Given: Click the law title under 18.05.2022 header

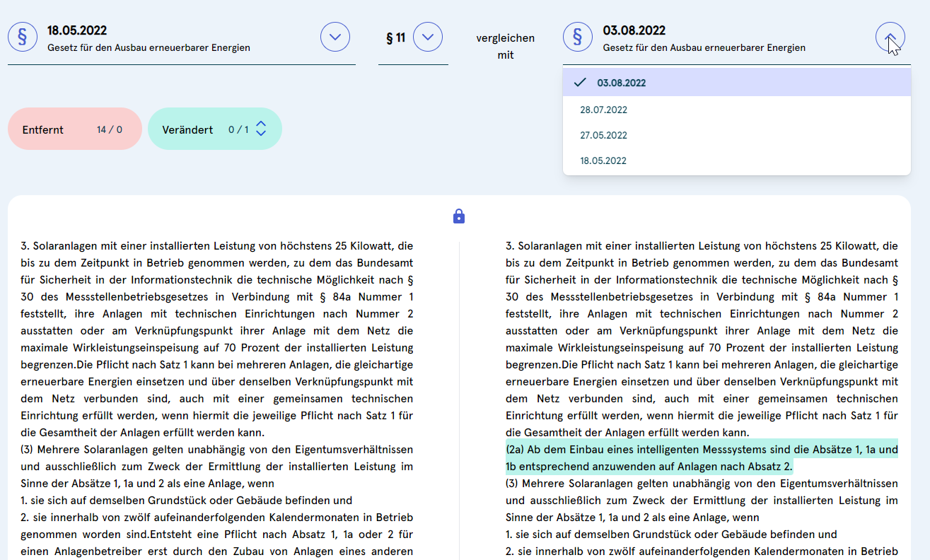Looking at the screenshot, I should tap(149, 48).
